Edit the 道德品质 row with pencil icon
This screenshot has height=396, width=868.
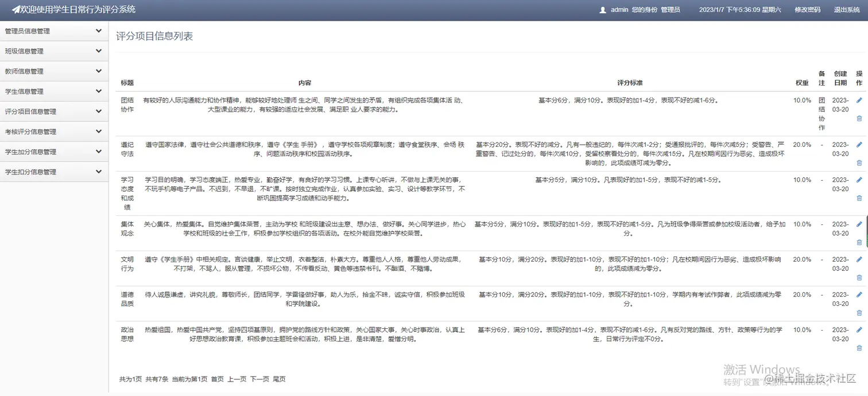(859, 294)
